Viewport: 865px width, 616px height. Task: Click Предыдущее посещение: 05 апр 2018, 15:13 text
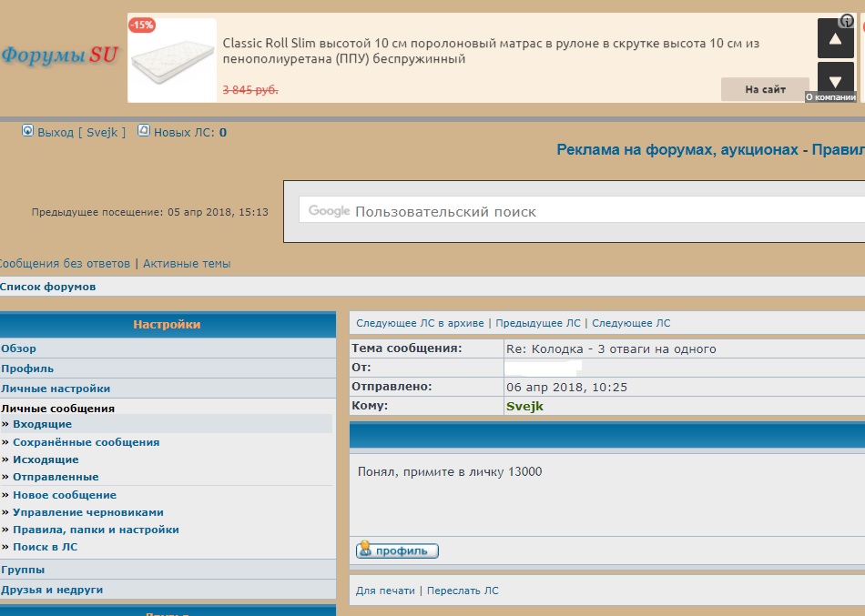[x=150, y=212]
